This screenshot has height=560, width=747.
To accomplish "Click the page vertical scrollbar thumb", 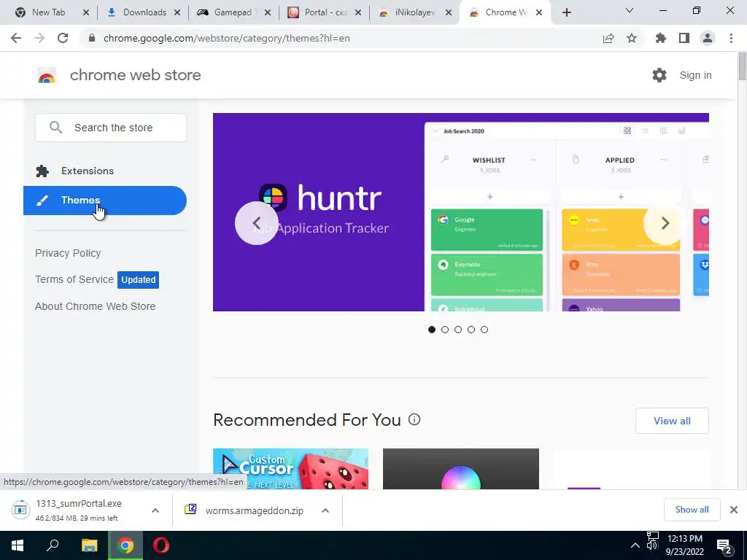I will (742, 66).
